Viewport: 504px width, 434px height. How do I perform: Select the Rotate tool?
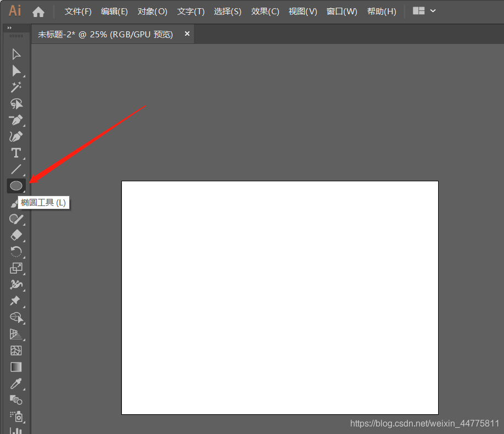[x=16, y=252]
